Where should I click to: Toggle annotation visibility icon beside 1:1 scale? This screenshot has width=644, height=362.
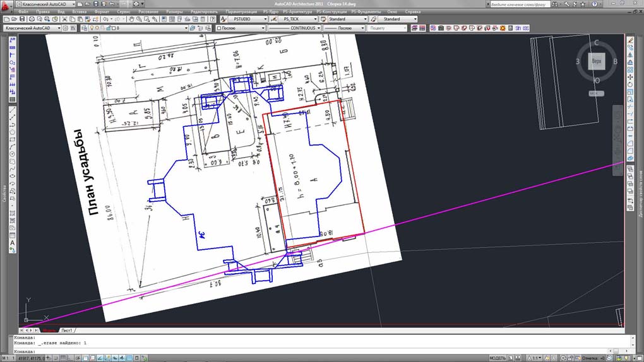547,358
